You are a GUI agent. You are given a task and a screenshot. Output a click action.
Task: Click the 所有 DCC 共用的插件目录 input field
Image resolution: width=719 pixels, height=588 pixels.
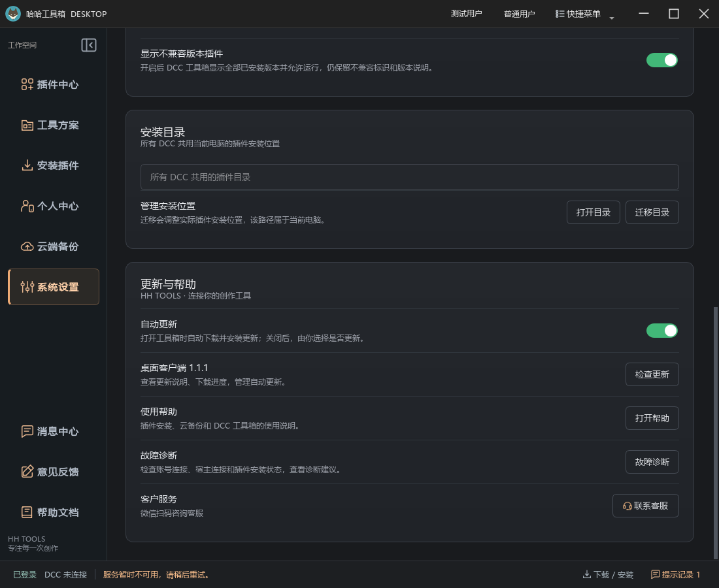point(409,177)
